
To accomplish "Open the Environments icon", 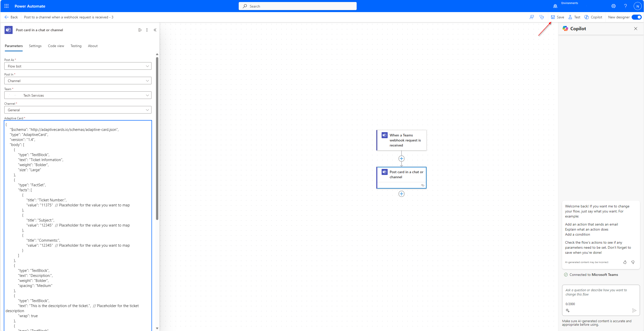I will [555, 6].
